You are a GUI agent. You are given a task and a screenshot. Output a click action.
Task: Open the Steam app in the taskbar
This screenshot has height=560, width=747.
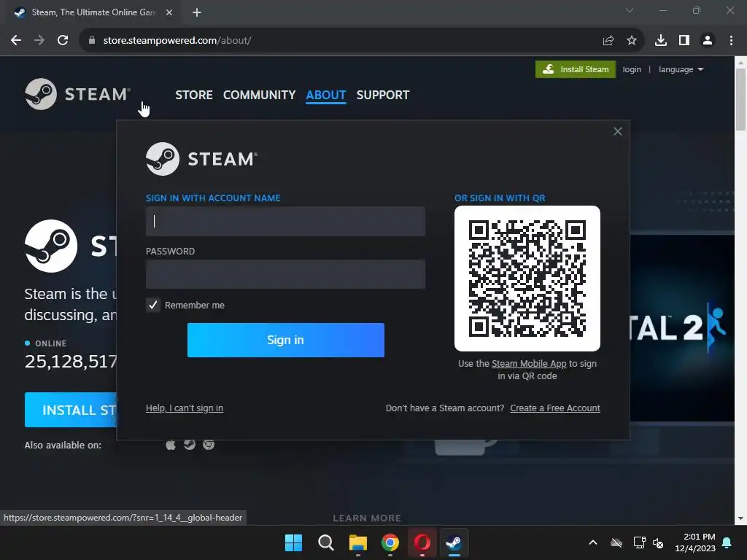click(x=454, y=542)
